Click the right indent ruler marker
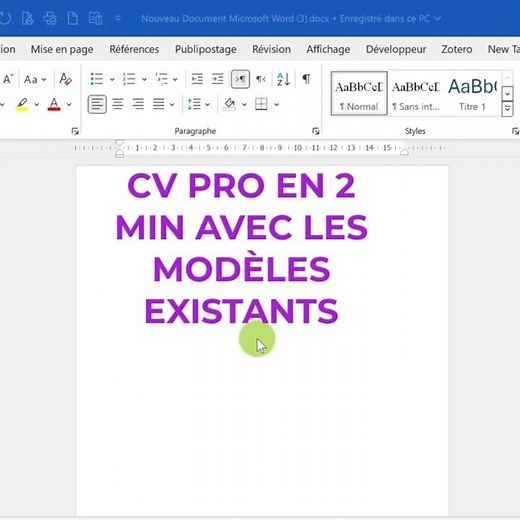 [x=404, y=152]
